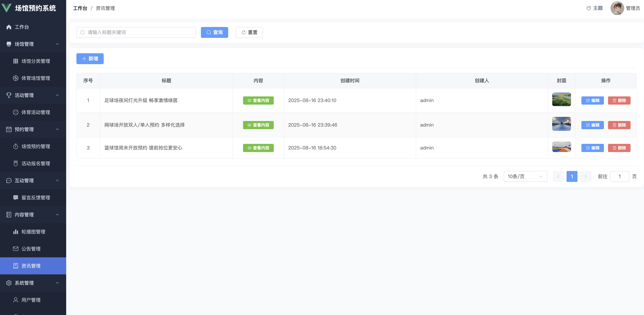
Task: Click the theme palette icon in header
Action: coord(589,8)
